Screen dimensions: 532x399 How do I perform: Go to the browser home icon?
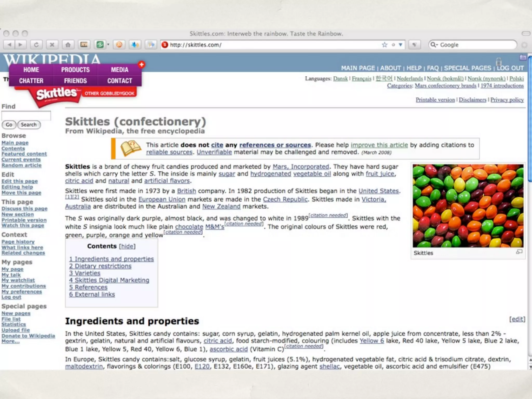click(68, 45)
